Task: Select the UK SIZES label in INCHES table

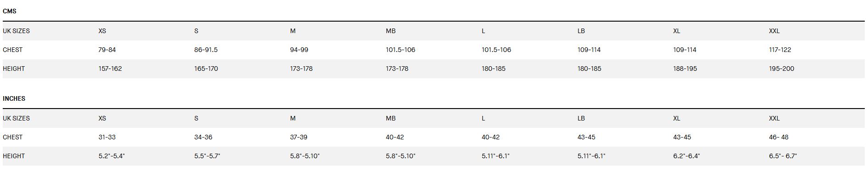Action: (17, 118)
